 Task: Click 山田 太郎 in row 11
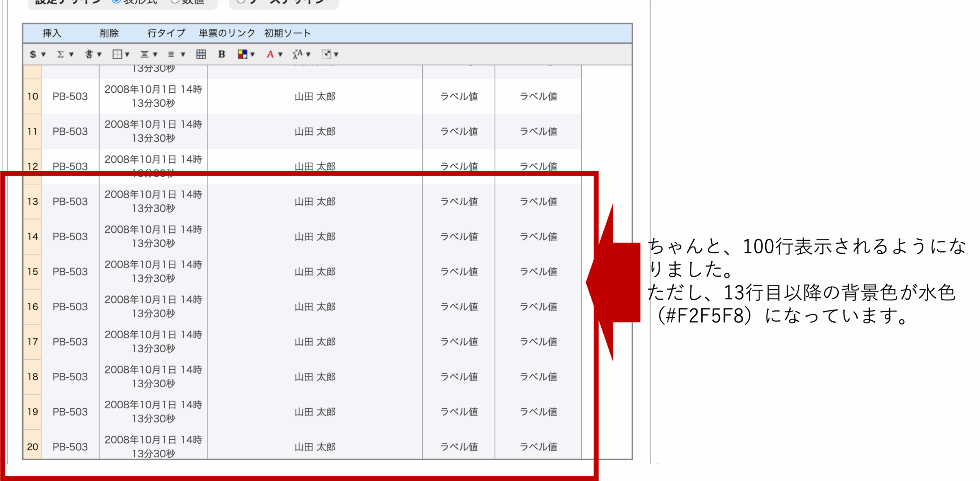pyautogui.click(x=315, y=132)
